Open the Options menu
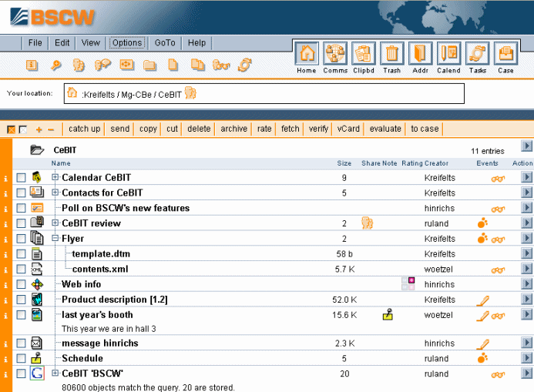The height and width of the screenshot is (392, 534). (x=126, y=43)
